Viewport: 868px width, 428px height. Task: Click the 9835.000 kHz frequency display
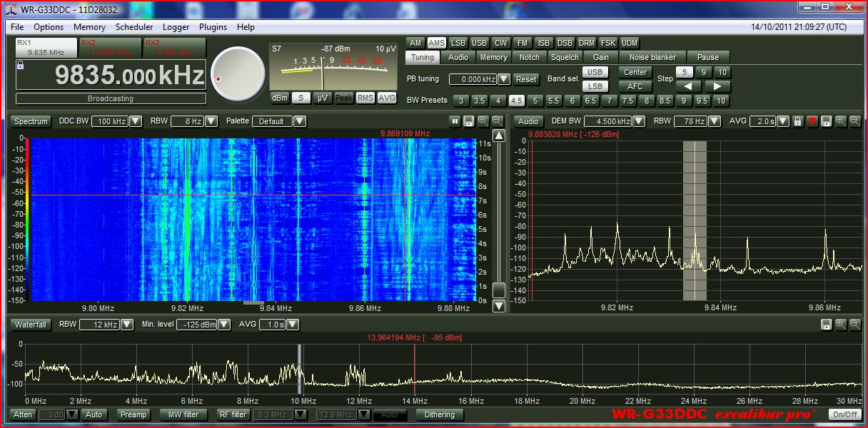coord(111,75)
